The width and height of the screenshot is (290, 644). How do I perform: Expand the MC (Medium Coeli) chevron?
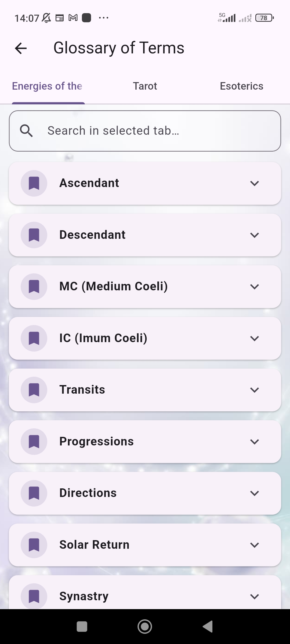(x=254, y=287)
